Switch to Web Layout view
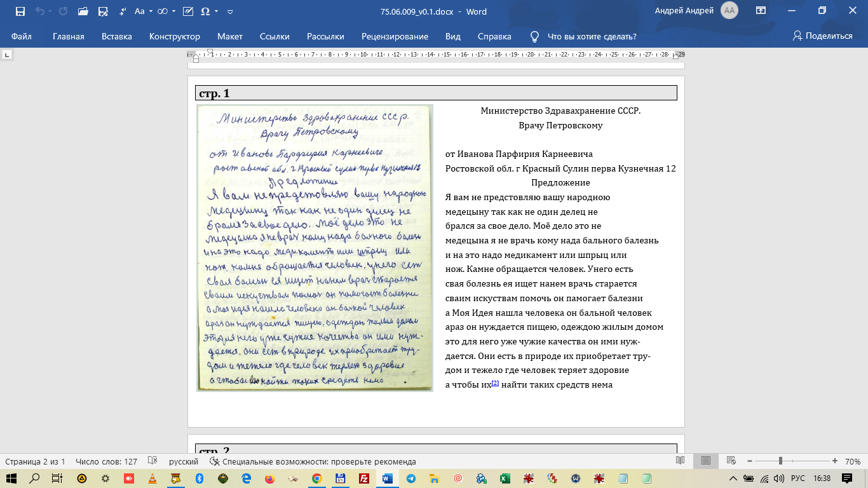 [731, 461]
